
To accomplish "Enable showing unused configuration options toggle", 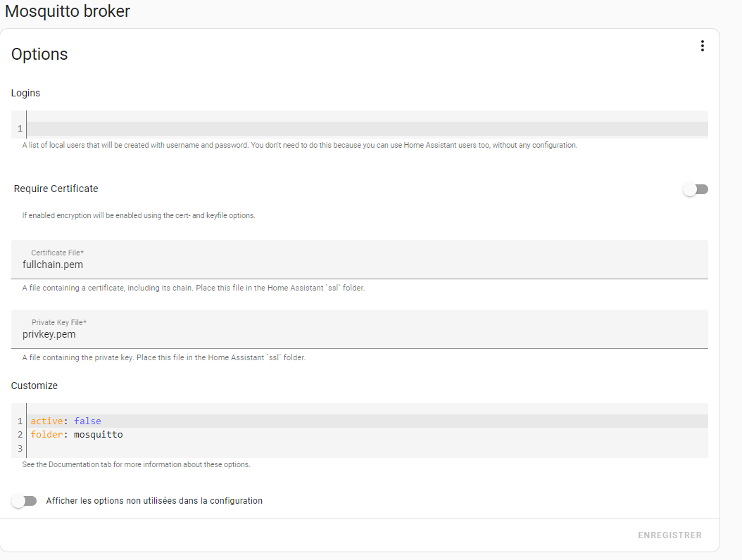I will 25,501.
